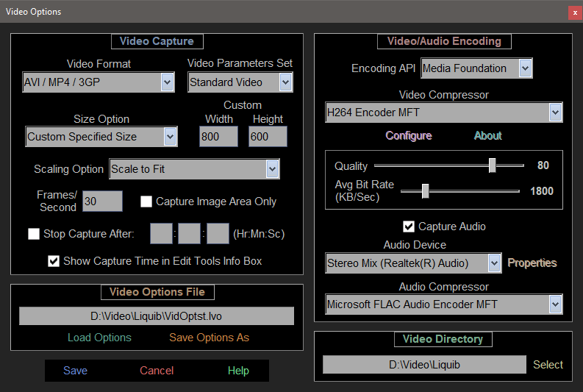Click the Custom Width input field
Viewport: 583px width, 392px height.
218,137
